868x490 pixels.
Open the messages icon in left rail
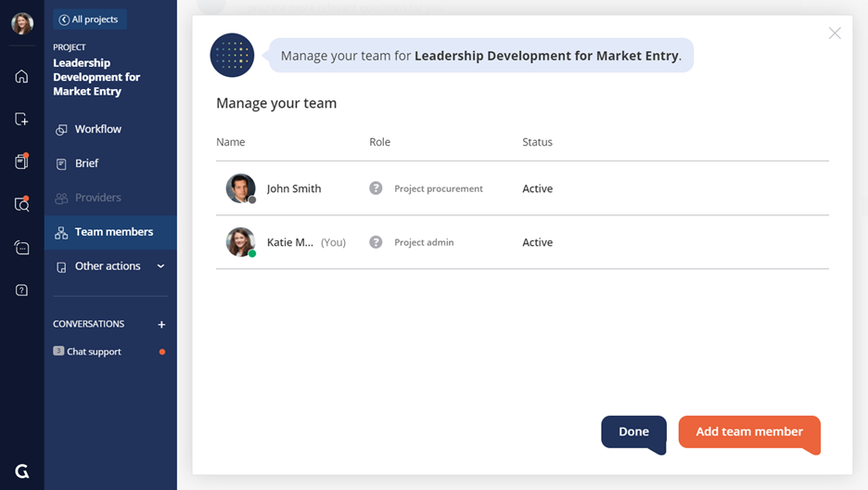click(21, 248)
